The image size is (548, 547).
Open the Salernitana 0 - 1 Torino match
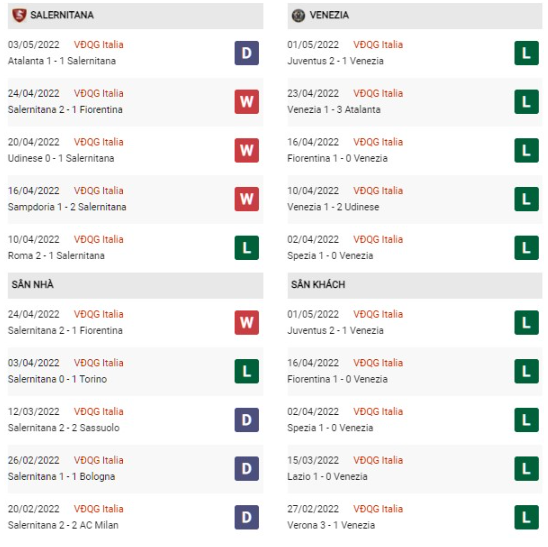(x=57, y=379)
